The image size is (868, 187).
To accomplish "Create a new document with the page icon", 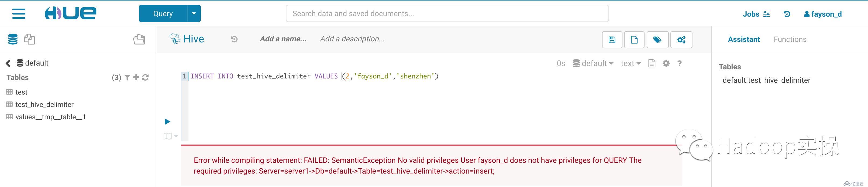I will click(x=634, y=40).
